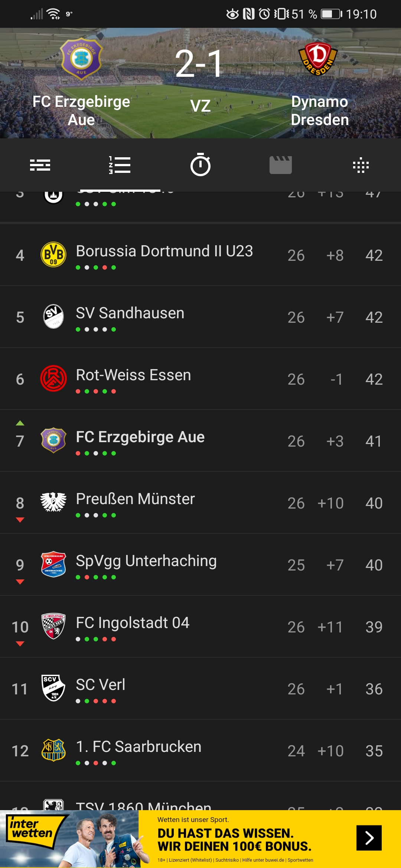Switch to the league table tab
Image resolution: width=401 pixels, height=868 pixels.
120,165
